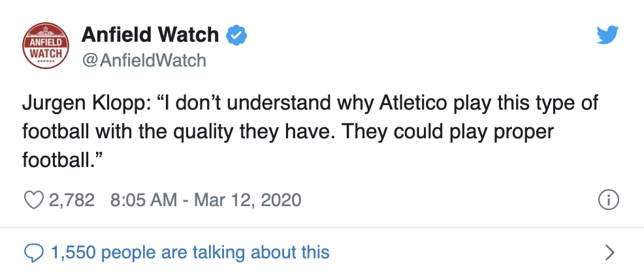Open the Anfield Watch display name
This screenshot has width=644, height=274.
[152, 36]
